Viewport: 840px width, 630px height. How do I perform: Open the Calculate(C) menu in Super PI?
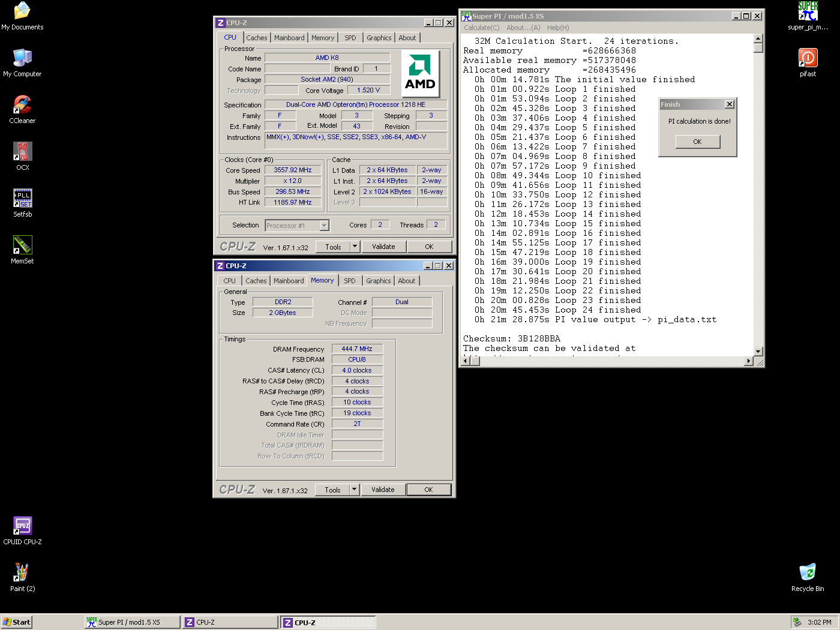click(481, 28)
